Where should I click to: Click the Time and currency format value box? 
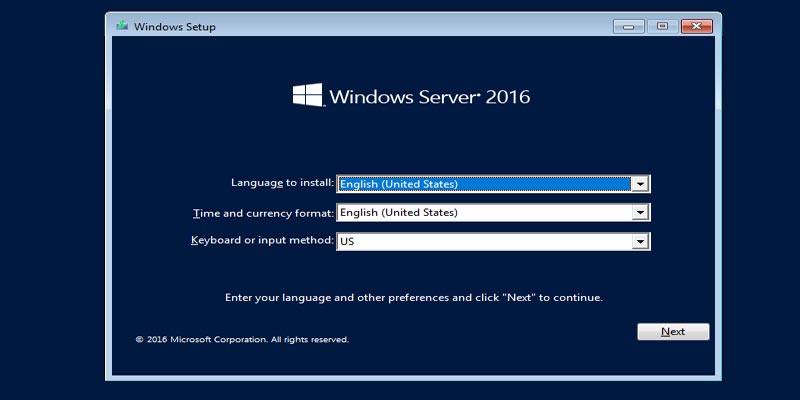click(484, 213)
